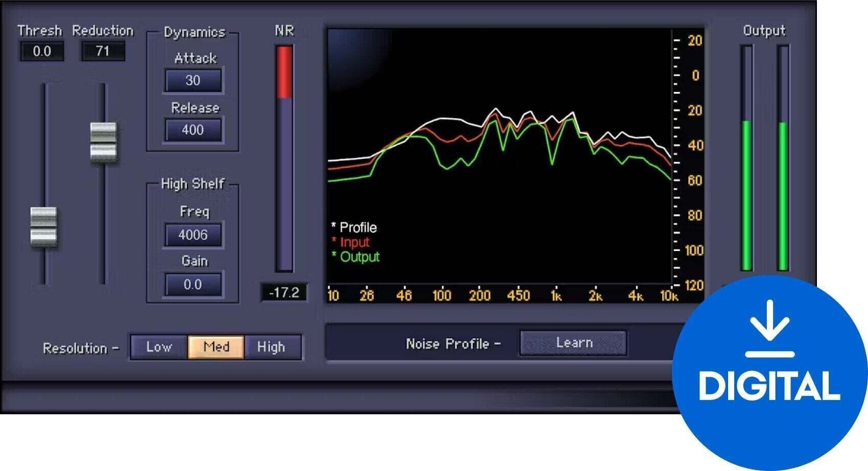868x471 pixels.
Task: Click the Learn noise profile button
Action: [574, 343]
